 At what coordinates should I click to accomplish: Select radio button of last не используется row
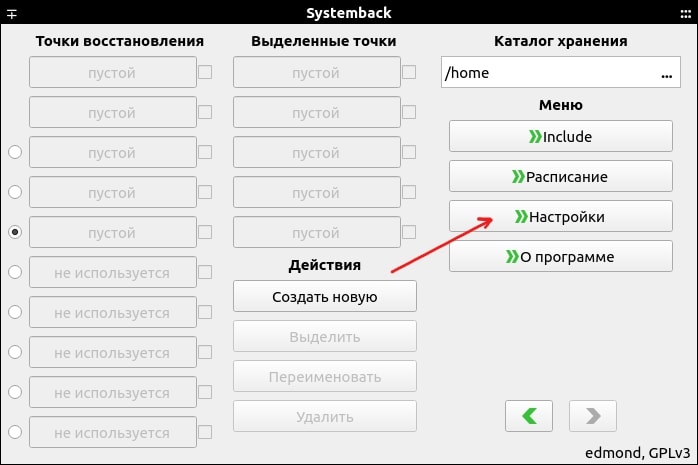click(15, 432)
